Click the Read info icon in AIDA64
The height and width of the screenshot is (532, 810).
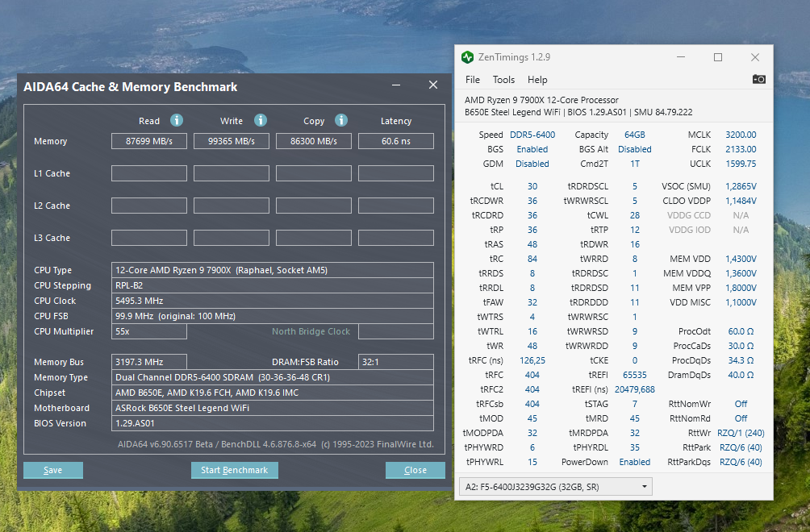[177, 120]
